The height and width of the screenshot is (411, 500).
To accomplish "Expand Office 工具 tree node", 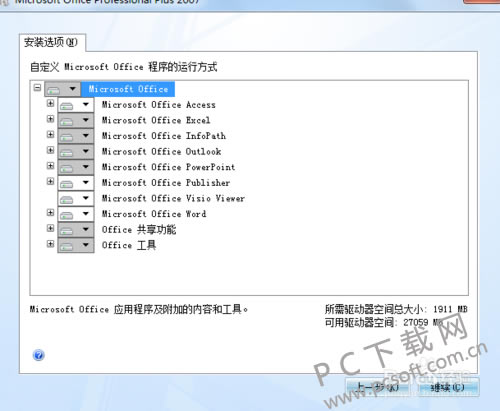I will coord(50,244).
